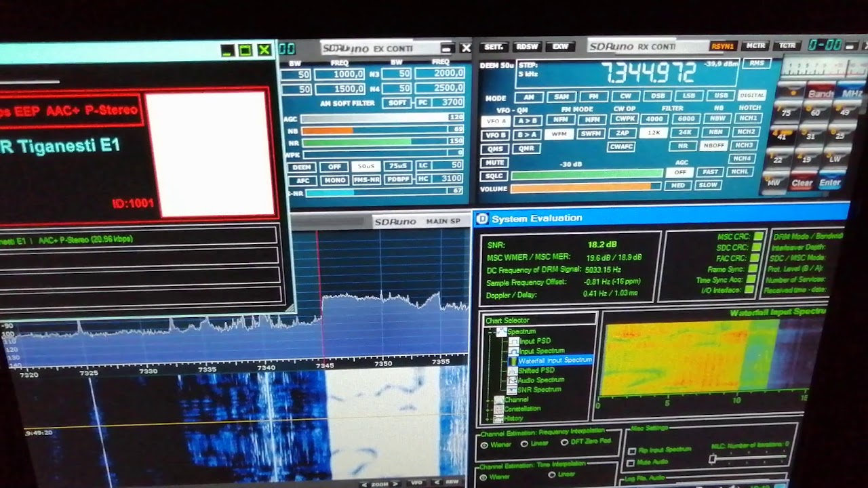This screenshot has height=488, width=868.
Task: Select Waterfall Input Spectrum tree item
Action: coord(555,360)
